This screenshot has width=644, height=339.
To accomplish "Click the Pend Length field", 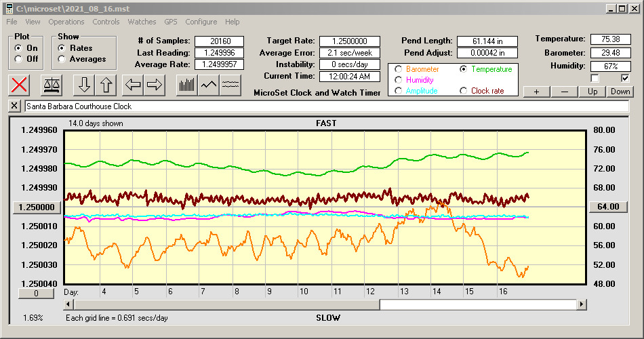I will click(487, 41).
